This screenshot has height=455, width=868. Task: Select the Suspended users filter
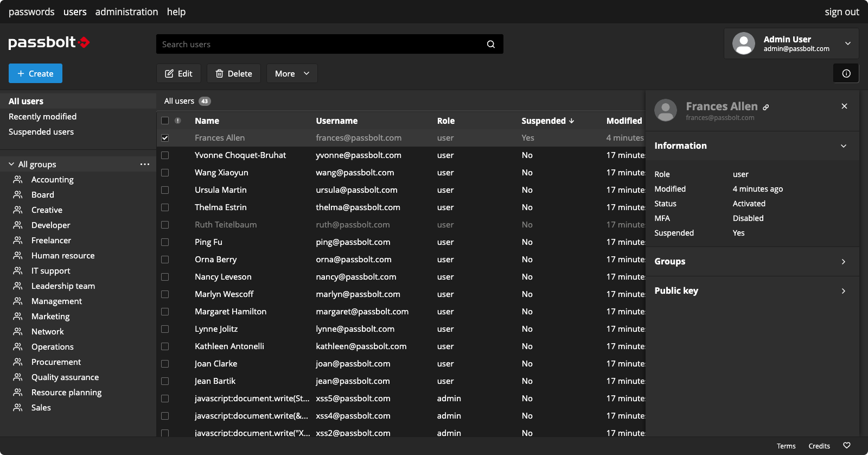[x=41, y=131]
